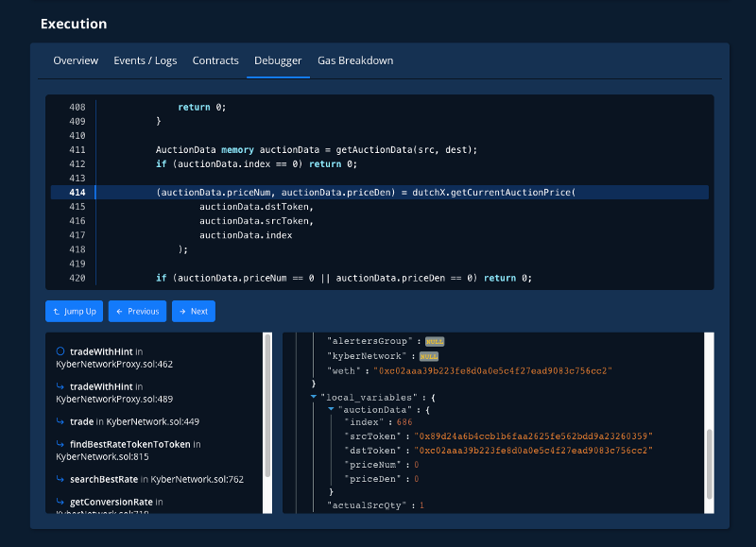
Task: Go to the Contracts tab
Action: tap(215, 60)
